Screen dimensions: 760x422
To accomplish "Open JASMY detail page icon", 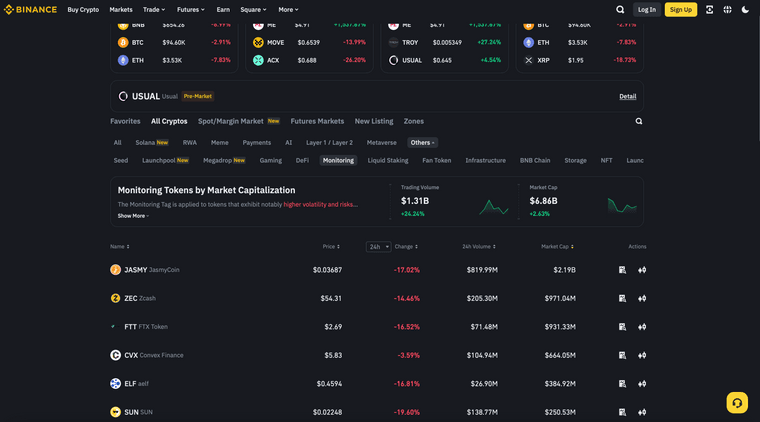I will point(622,270).
